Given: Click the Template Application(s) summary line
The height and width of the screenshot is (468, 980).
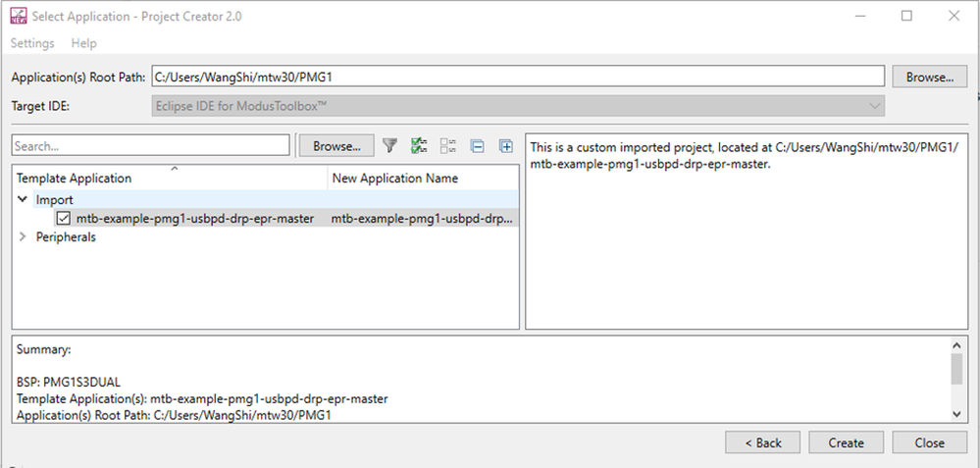Looking at the screenshot, I should (x=202, y=398).
